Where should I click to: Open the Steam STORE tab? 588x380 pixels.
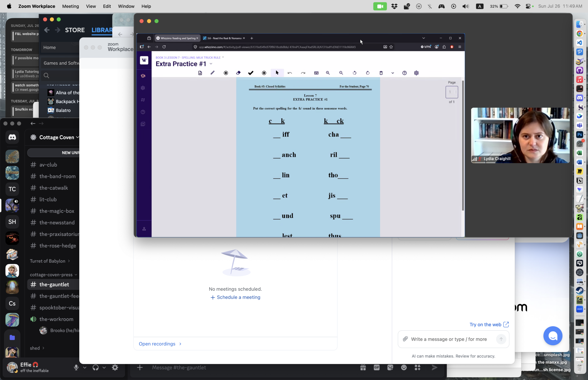(75, 30)
